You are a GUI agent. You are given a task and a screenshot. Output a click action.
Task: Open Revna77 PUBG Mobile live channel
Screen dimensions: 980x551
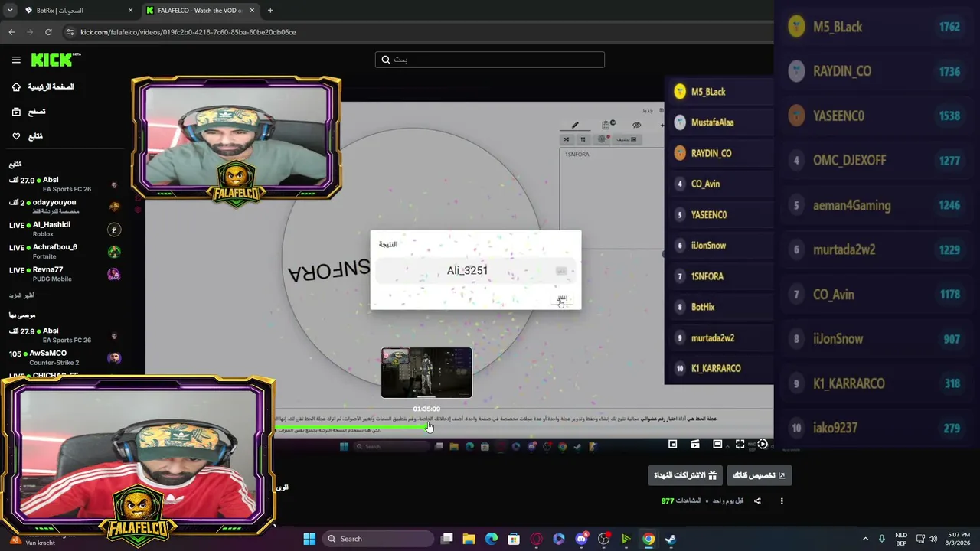coord(64,274)
